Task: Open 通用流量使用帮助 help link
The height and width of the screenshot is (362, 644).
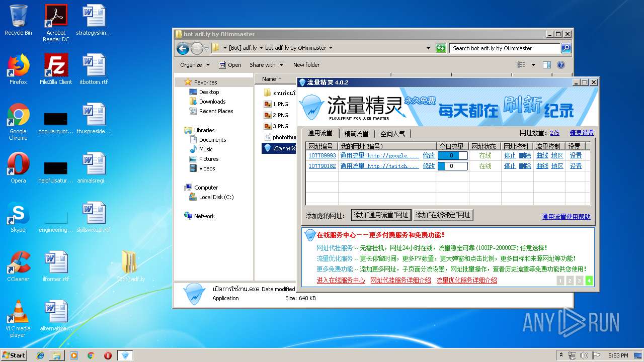Action: point(566,217)
